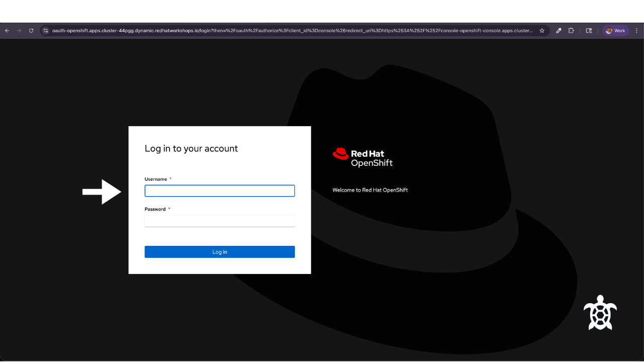The width and height of the screenshot is (644, 362).
Task: Go back with the browser back arrow
Action: tap(7, 31)
